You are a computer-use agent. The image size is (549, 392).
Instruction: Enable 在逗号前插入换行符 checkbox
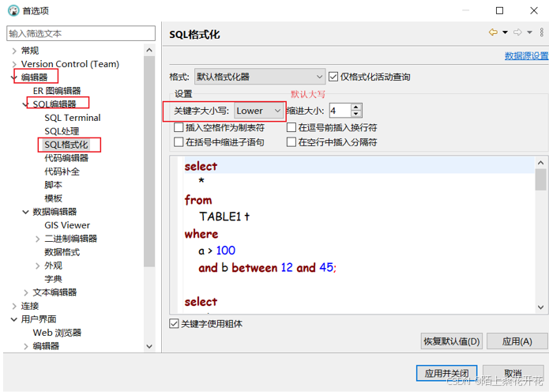click(291, 127)
